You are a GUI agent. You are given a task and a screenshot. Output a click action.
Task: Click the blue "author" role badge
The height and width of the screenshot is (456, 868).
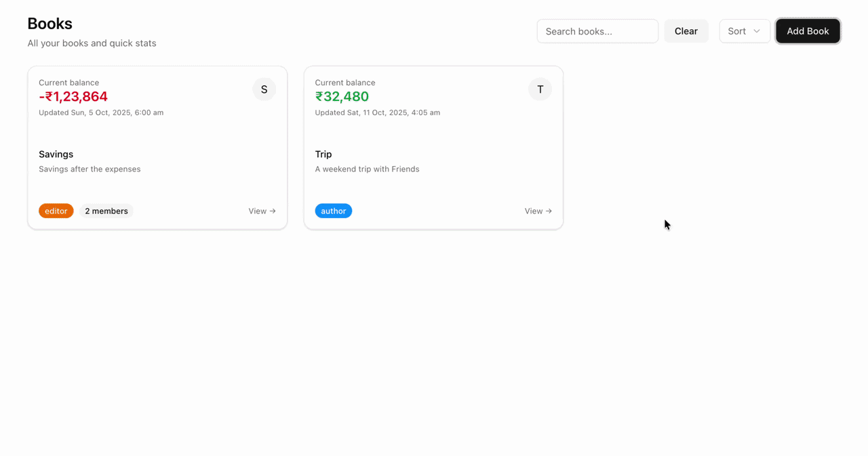333,211
